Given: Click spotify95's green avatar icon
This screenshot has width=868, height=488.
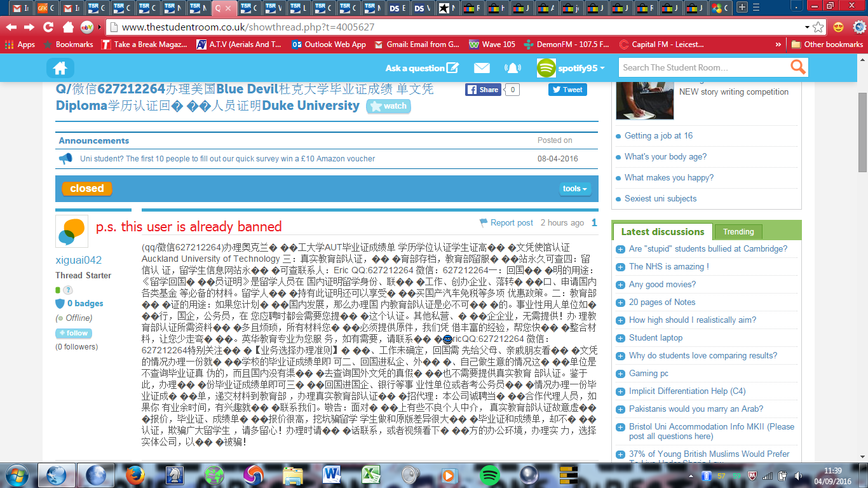Looking at the screenshot, I should 546,67.
